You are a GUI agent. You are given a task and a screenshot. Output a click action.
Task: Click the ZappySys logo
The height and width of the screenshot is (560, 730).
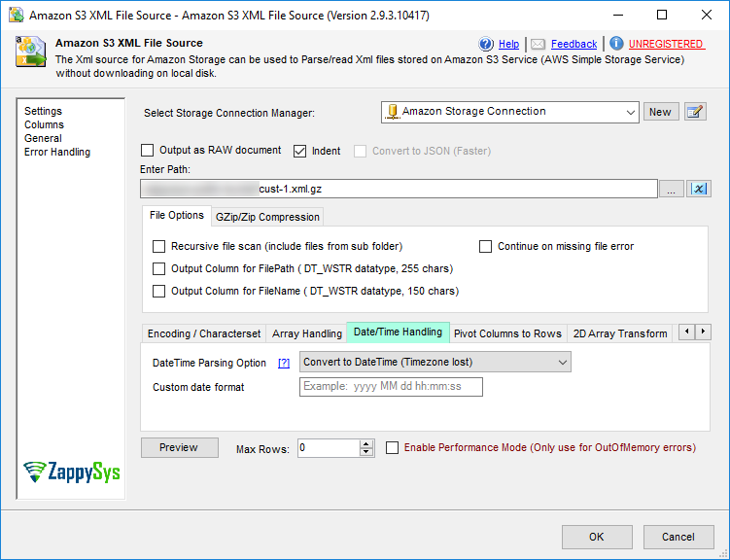coord(71,472)
